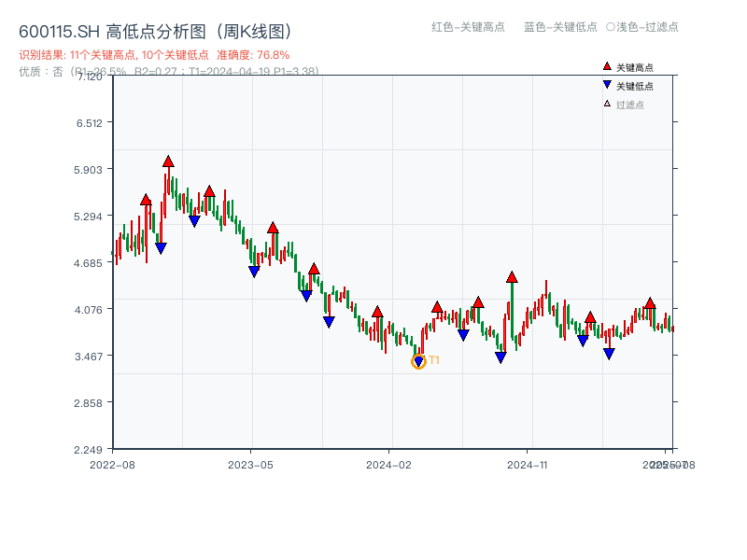Click the highest red key-high marker near 5.903
Viewport: 747px width, 560px height.
168,161
